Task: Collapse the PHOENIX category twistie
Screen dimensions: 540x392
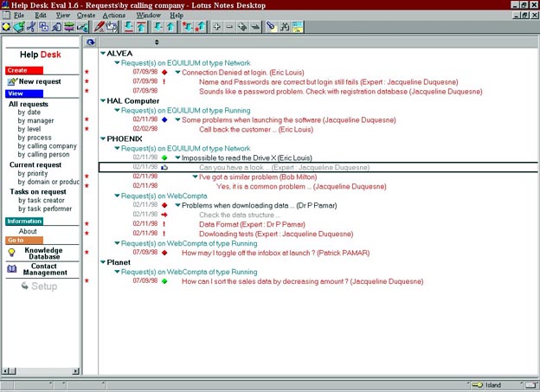Action: pyautogui.click(x=103, y=138)
